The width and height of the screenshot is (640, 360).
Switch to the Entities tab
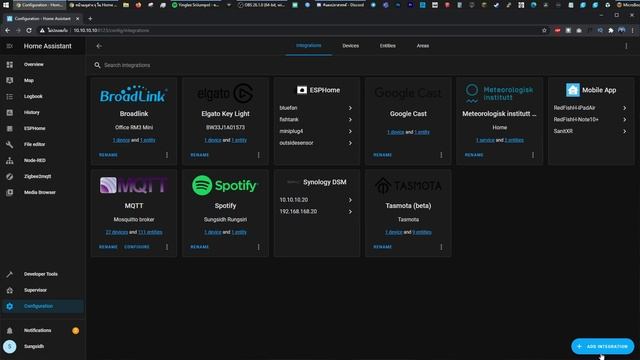pos(387,46)
